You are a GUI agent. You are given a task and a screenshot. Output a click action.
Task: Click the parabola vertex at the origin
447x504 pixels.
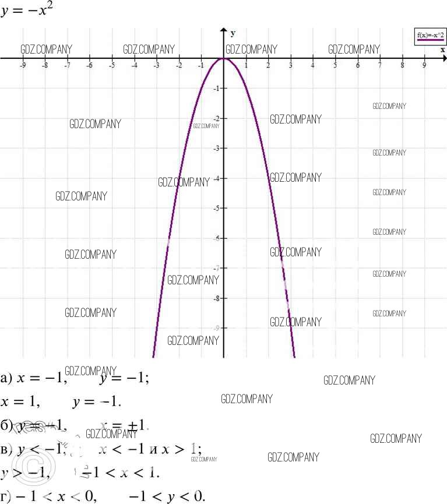[x=224, y=59]
